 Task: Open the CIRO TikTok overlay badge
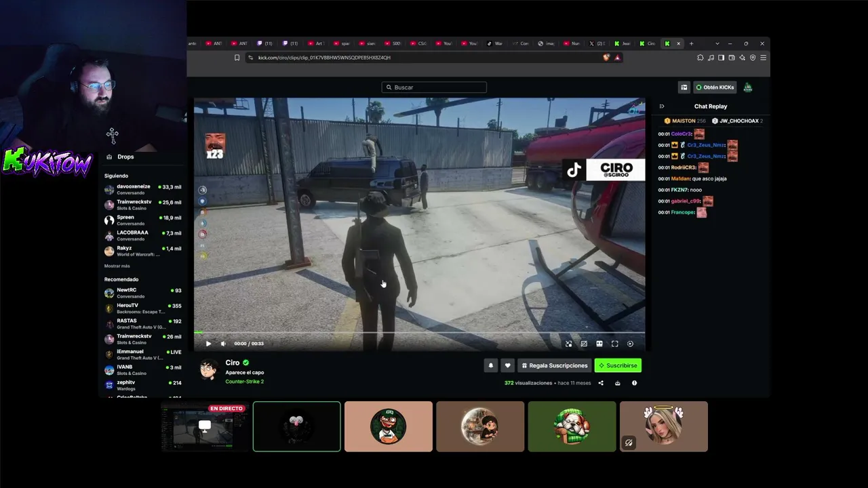[604, 169]
